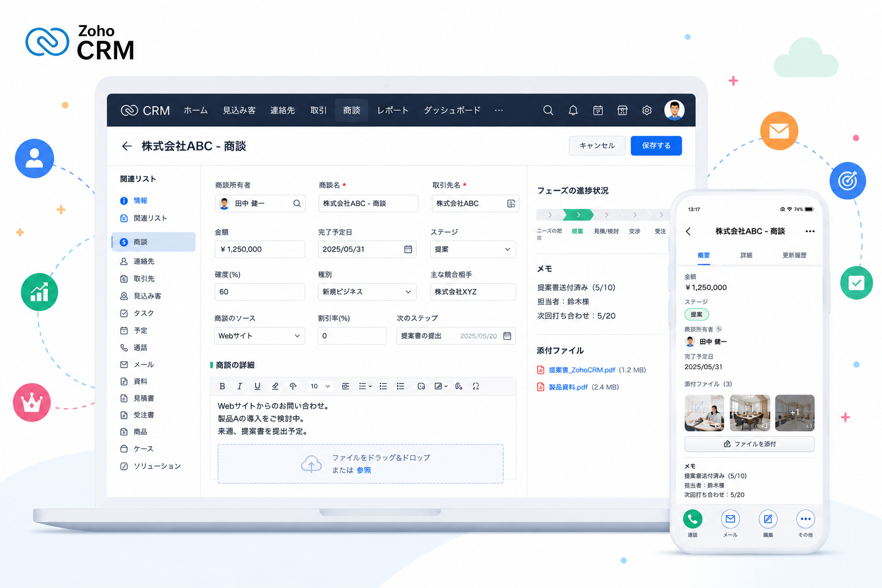
Task: Open the date picker in 次のステップ field
Action: [x=507, y=336]
